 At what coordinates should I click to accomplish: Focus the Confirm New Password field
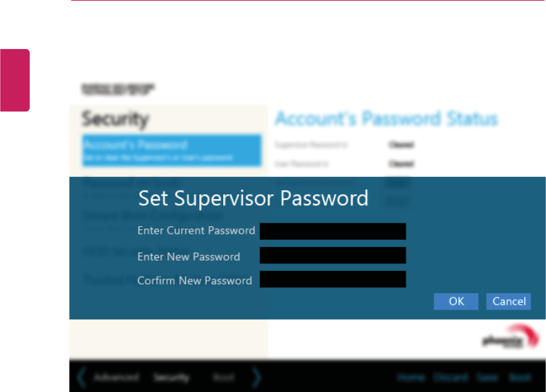[332, 279]
